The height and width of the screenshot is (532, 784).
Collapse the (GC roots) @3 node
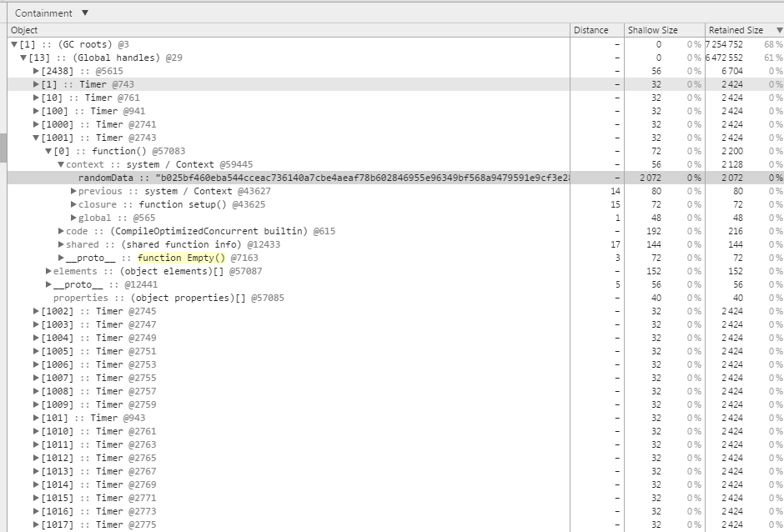[x=14, y=44]
